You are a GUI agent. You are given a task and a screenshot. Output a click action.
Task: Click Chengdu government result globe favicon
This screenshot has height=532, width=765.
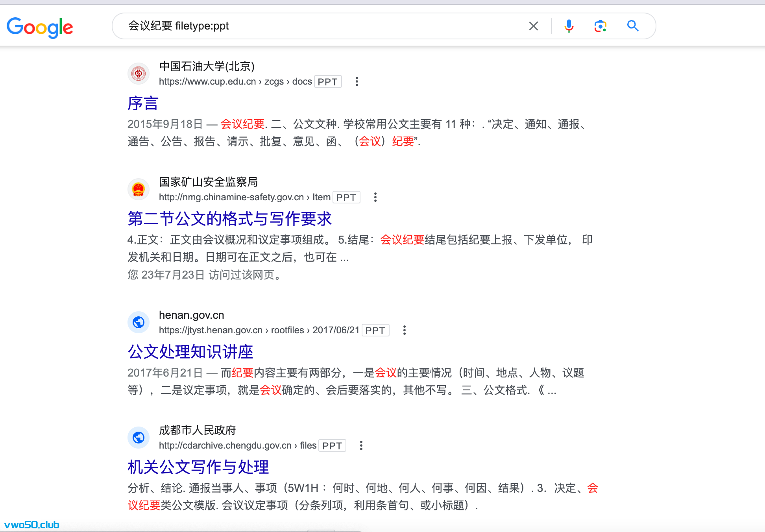point(139,438)
